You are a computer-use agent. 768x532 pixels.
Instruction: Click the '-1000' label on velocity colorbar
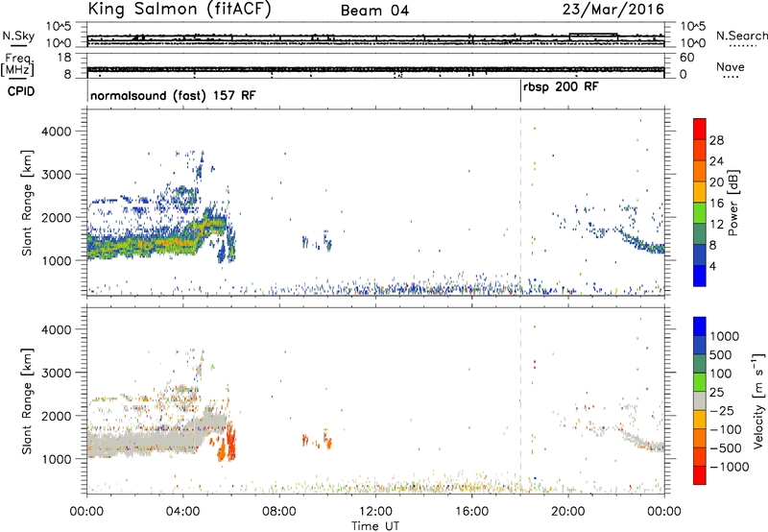click(x=729, y=467)
